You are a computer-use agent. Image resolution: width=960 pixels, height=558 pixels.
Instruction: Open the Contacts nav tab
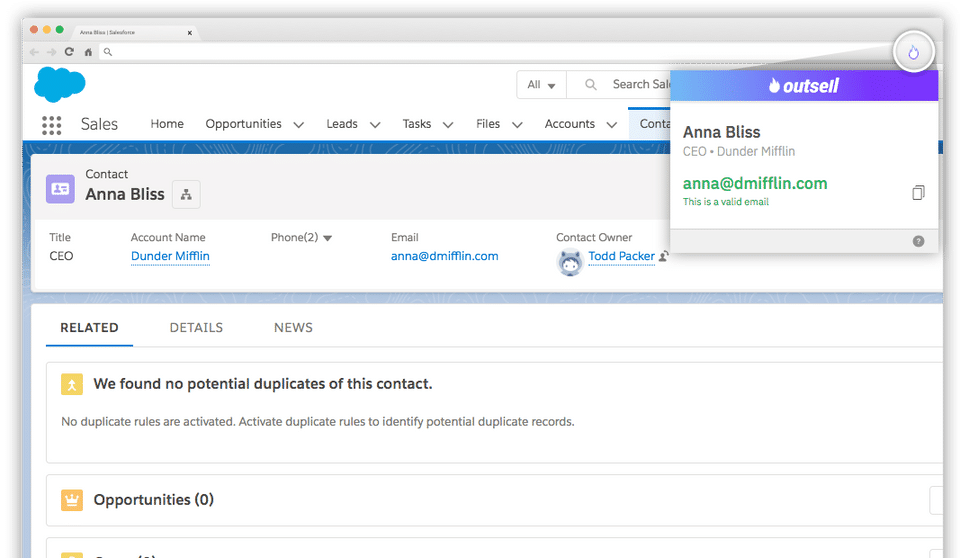pyautogui.click(x=650, y=124)
